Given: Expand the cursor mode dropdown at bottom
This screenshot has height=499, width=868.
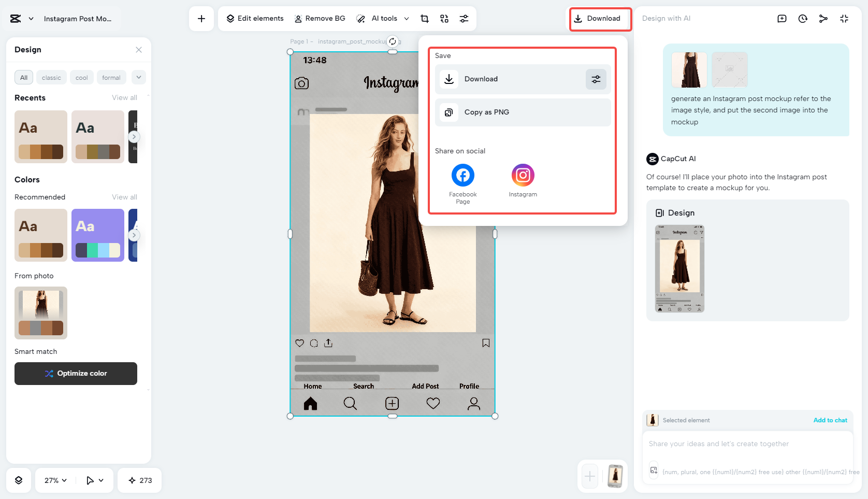Looking at the screenshot, I should pos(94,480).
